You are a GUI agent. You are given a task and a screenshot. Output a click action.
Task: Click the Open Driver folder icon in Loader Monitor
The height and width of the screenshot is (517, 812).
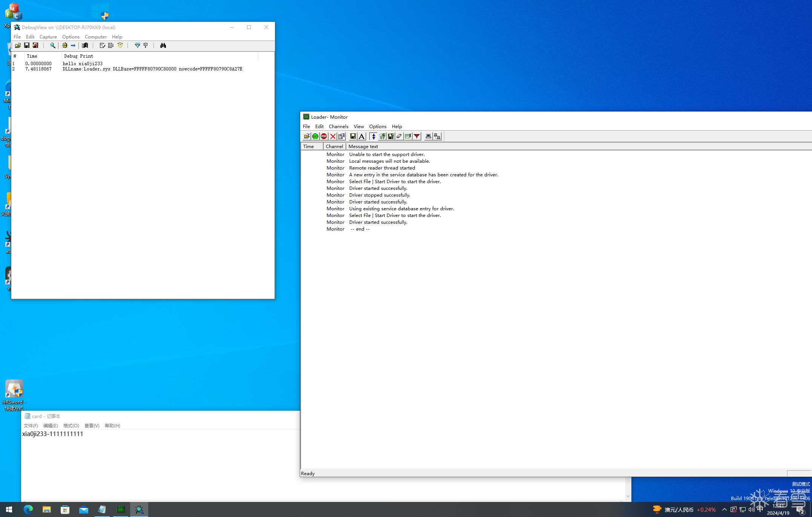[x=307, y=136]
